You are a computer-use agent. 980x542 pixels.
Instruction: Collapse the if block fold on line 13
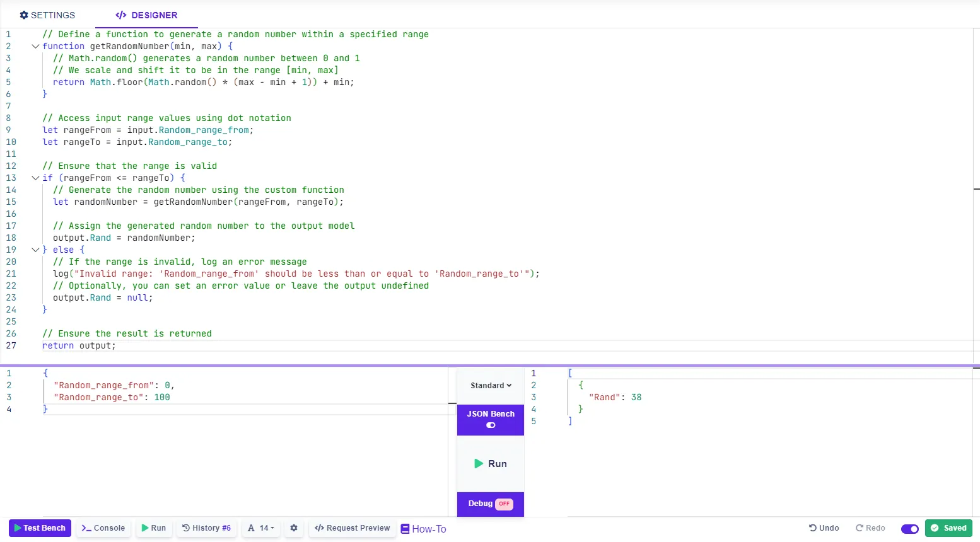pyautogui.click(x=35, y=178)
